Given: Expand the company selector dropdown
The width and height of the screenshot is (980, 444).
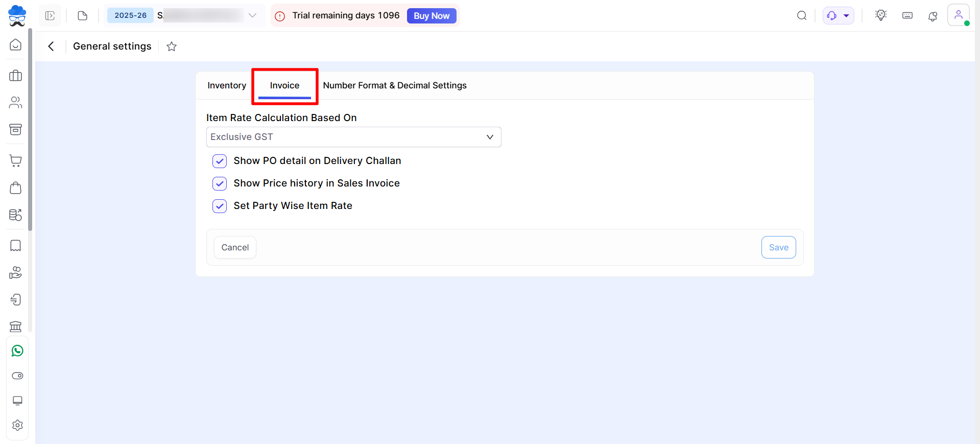Looking at the screenshot, I should click(x=252, y=16).
